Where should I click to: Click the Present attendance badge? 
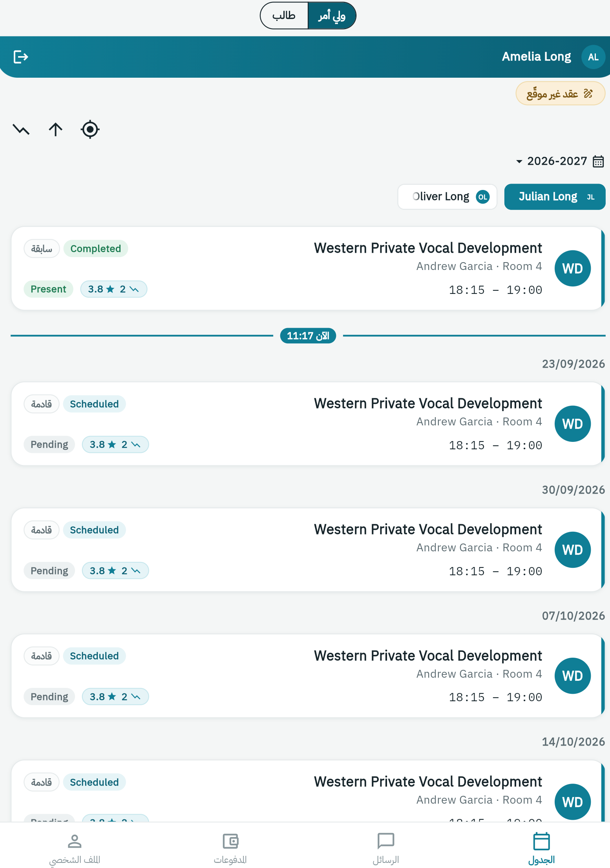(48, 289)
